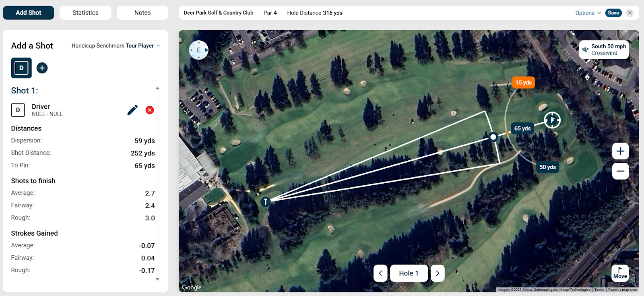Delete Driver shot with red X
Viewport: 644px width, 296px height.
150,110
